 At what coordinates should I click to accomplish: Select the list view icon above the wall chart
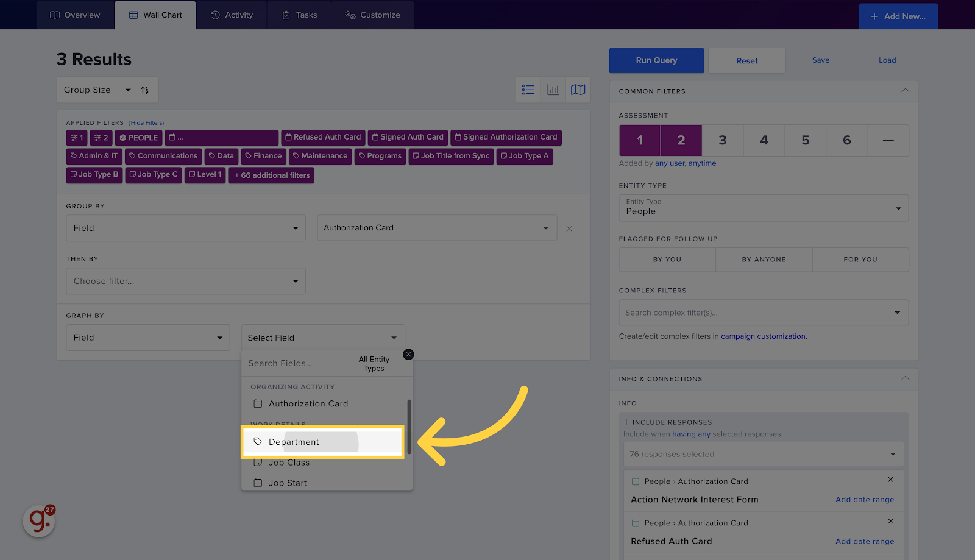tap(528, 90)
